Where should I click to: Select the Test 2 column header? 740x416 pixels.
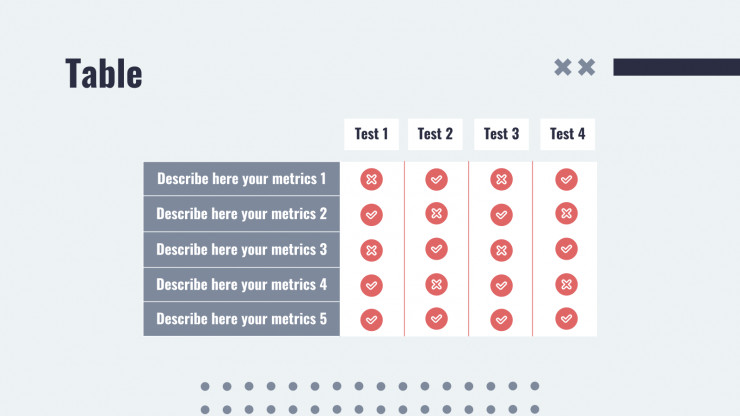tap(435, 134)
